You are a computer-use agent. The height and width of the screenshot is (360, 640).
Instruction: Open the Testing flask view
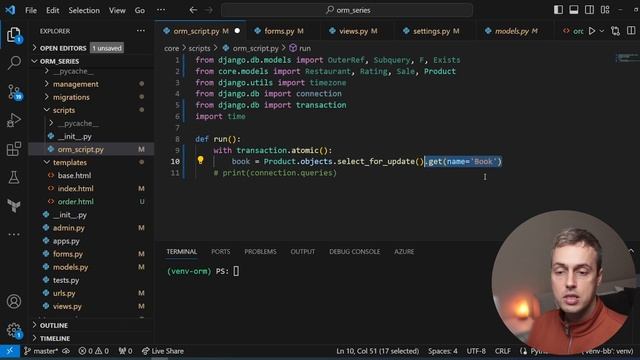point(14,177)
